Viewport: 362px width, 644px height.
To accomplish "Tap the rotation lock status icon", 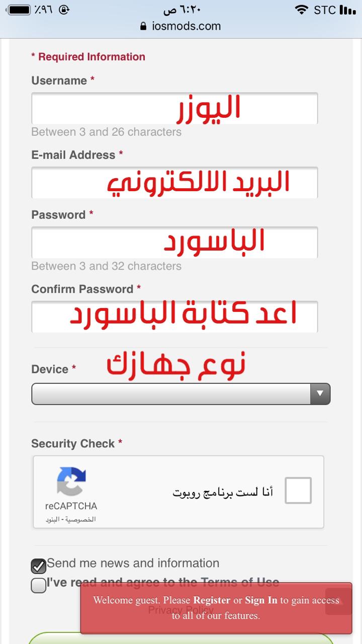I will (64, 10).
